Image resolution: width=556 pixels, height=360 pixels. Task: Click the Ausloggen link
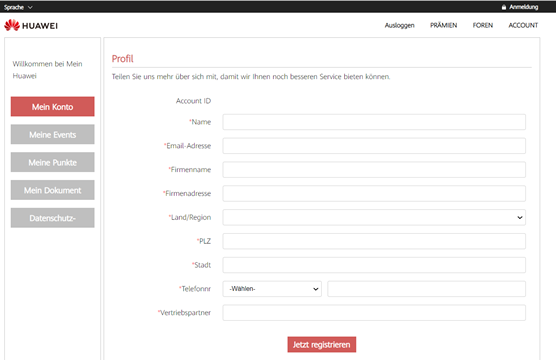coord(400,26)
